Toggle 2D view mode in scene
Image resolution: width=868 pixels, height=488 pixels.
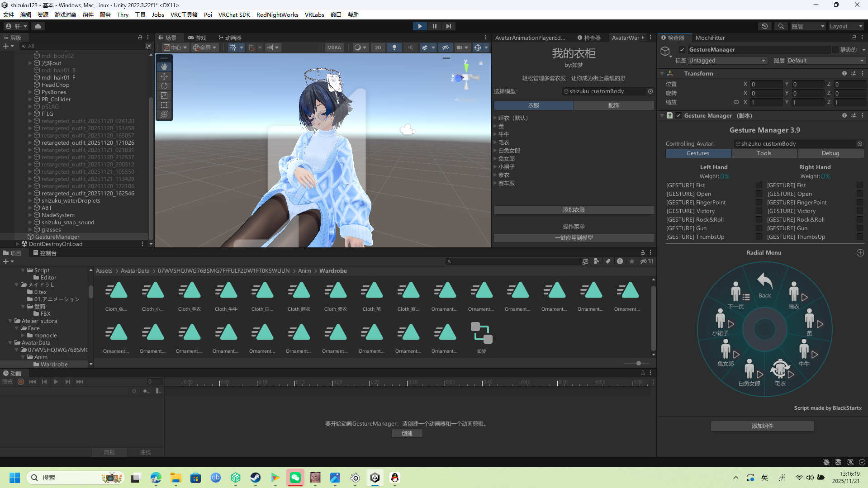tap(378, 47)
